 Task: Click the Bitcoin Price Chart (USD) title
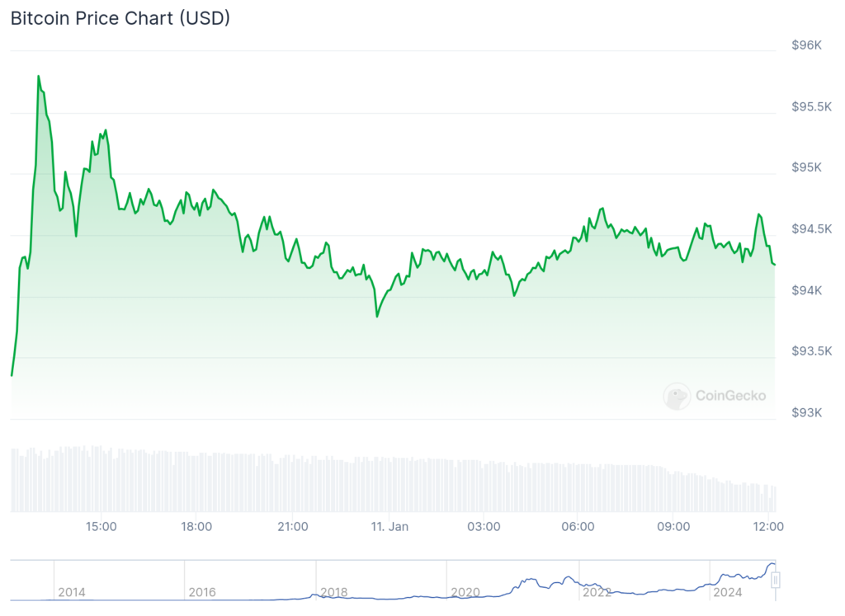coord(120,18)
